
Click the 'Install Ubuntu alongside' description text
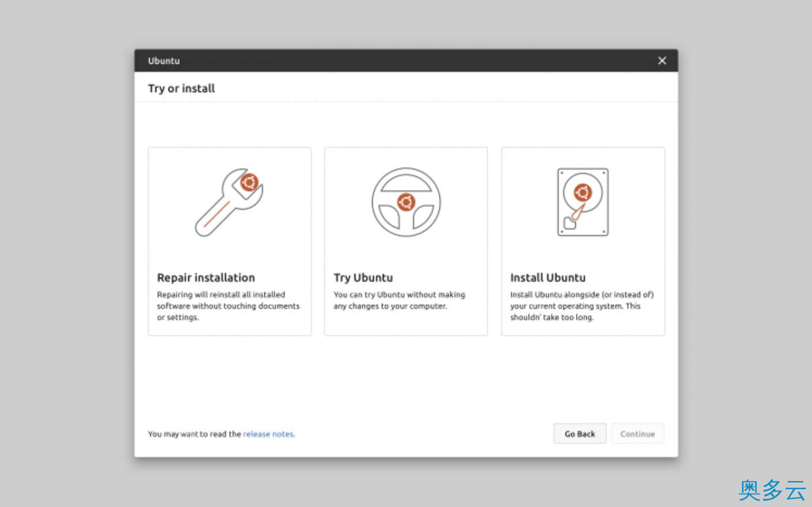582,306
